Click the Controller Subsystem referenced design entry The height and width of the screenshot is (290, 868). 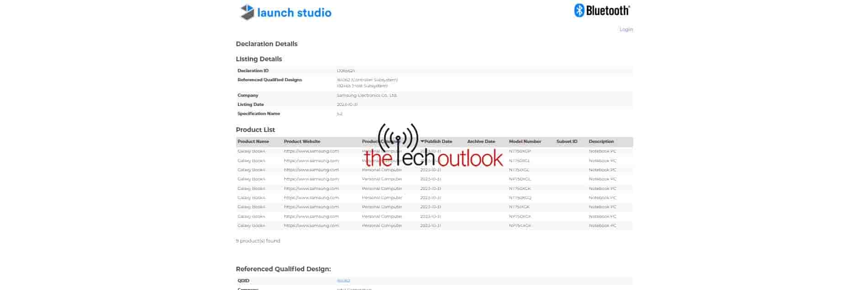(x=367, y=80)
